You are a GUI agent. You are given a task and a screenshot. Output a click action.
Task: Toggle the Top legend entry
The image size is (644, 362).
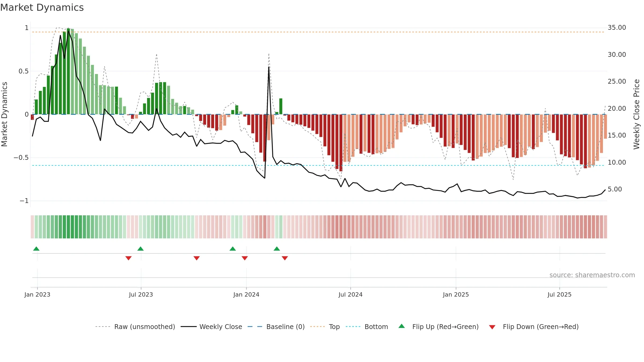[x=325, y=327]
